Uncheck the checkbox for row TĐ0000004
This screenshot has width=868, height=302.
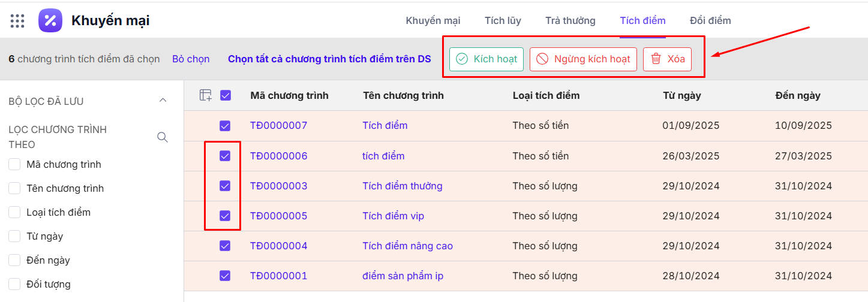225,246
